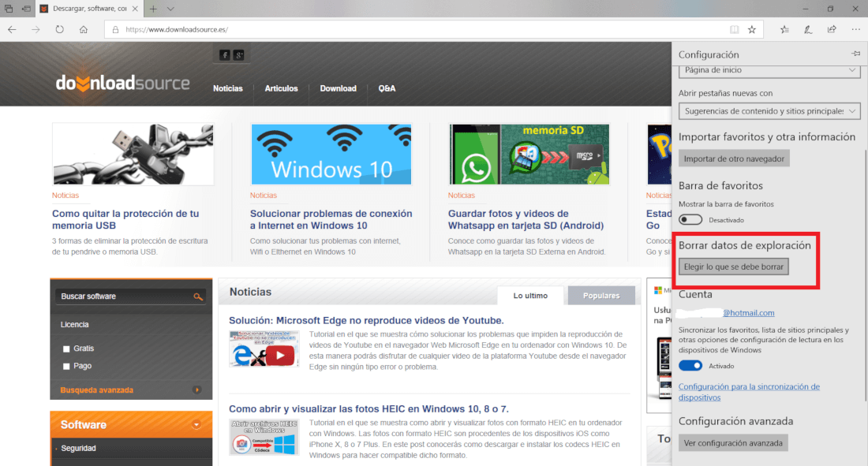Click the Noticias label under the WhatsApp article
Image resolution: width=868 pixels, height=466 pixels.
tap(462, 196)
